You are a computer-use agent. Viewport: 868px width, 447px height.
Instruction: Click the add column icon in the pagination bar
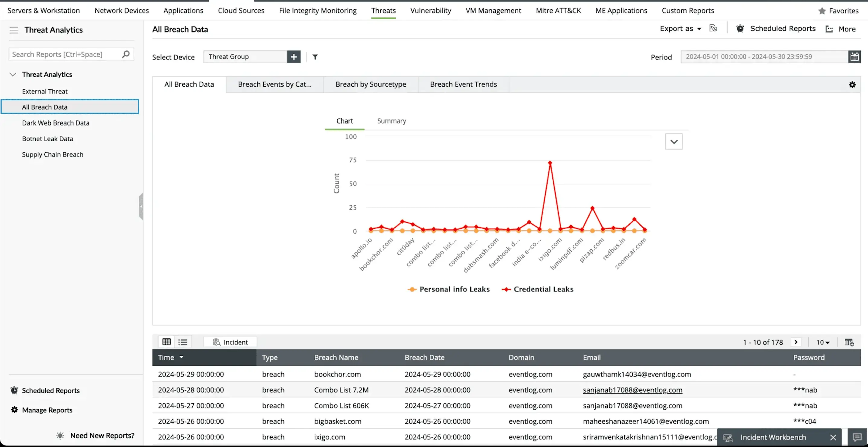[x=849, y=342]
